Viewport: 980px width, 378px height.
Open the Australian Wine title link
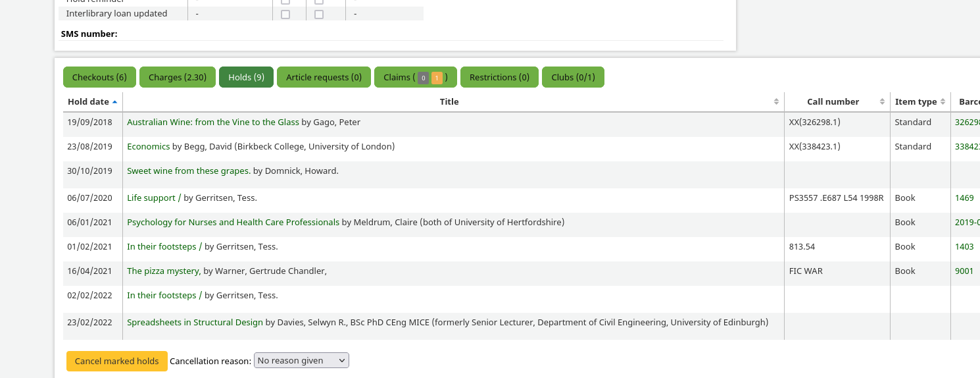coord(212,122)
